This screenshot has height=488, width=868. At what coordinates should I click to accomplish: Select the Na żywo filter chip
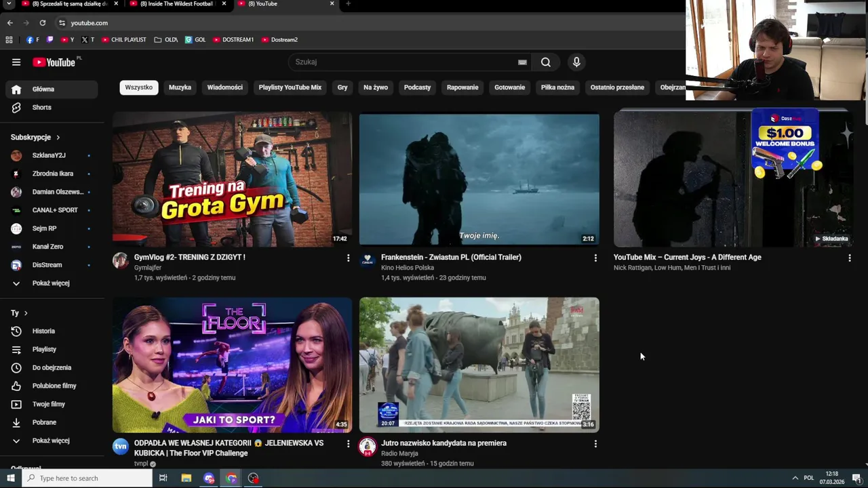[x=376, y=87]
